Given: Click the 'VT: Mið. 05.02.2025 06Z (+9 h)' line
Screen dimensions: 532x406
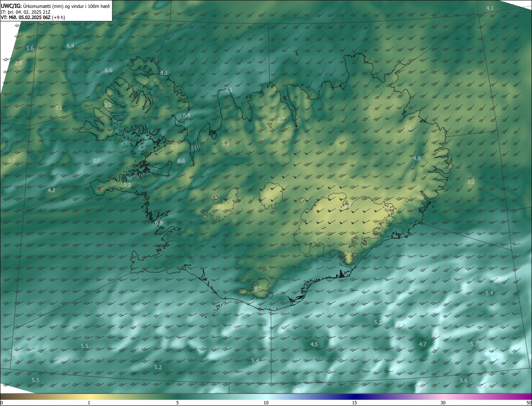Looking at the screenshot, I should 33,17.
